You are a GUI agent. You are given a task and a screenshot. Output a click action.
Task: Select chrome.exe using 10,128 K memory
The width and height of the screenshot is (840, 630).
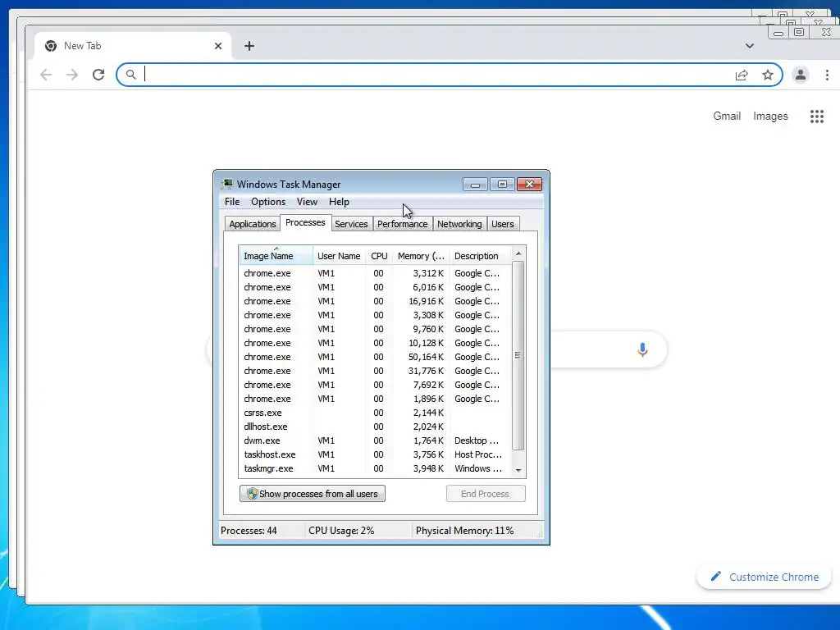[375, 343]
